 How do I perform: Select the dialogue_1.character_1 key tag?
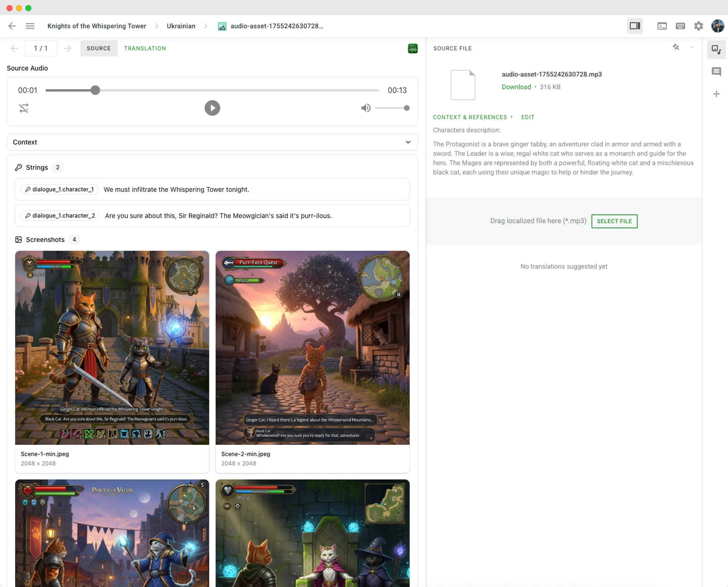60,189
